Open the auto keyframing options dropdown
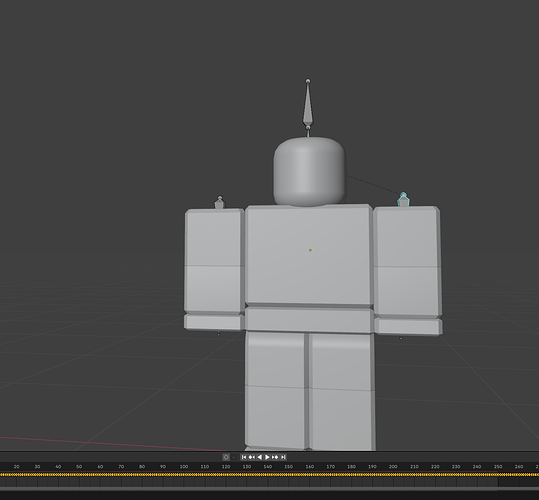Screen dimensions: 539x500 coord(234,457)
